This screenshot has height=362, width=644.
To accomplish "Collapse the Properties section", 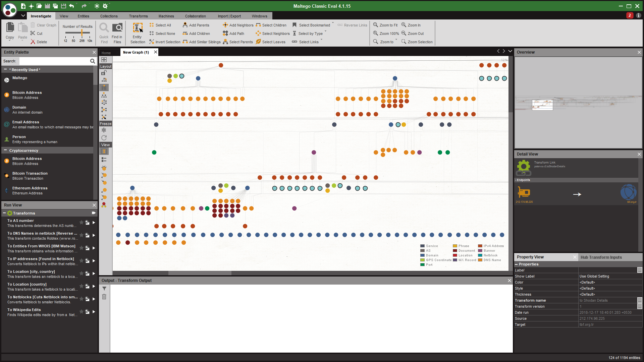I will [x=516, y=264].
